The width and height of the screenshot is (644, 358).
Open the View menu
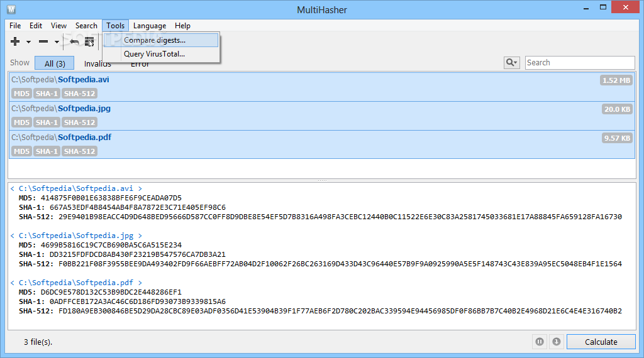58,25
